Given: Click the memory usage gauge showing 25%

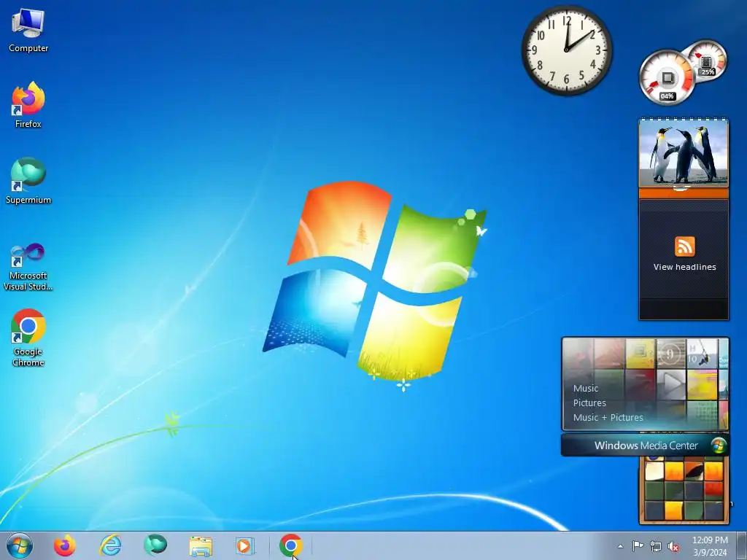Looking at the screenshot, I should [x=707, y=61].
